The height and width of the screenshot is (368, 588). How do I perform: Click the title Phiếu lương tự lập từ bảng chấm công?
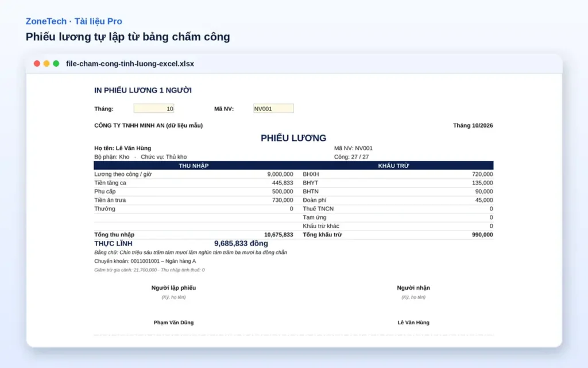click(128, 37)
